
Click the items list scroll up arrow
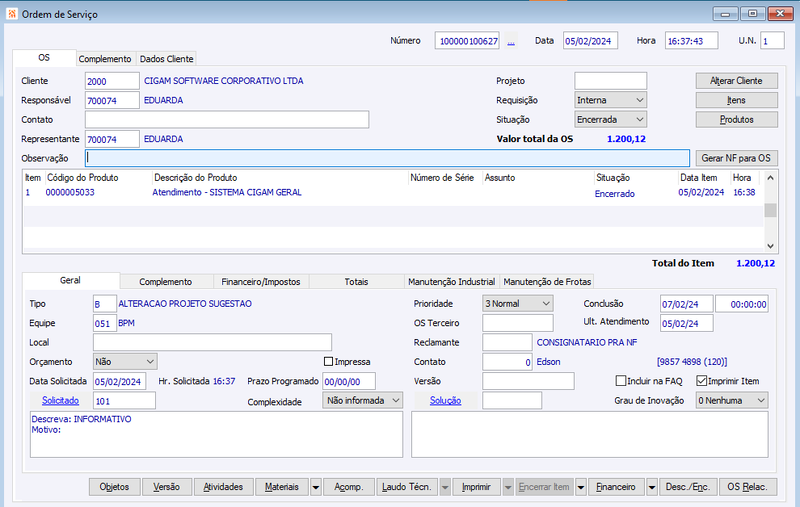click(770, 178)
